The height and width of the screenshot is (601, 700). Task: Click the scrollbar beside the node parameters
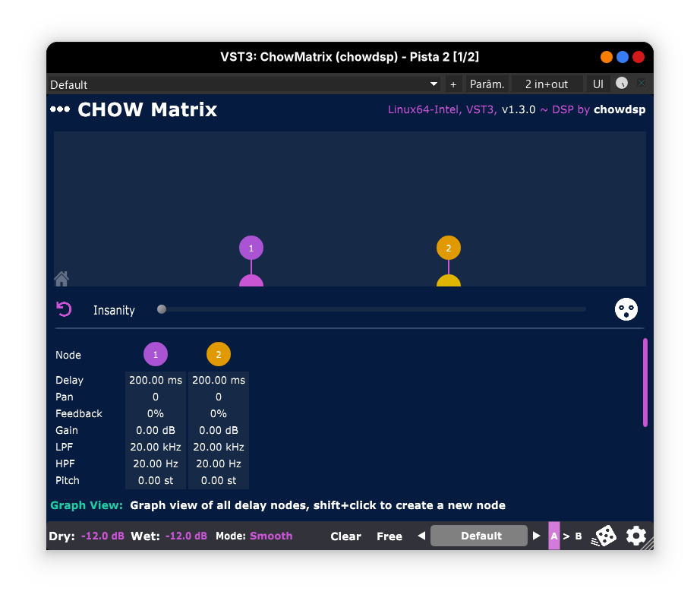(645, 382)
